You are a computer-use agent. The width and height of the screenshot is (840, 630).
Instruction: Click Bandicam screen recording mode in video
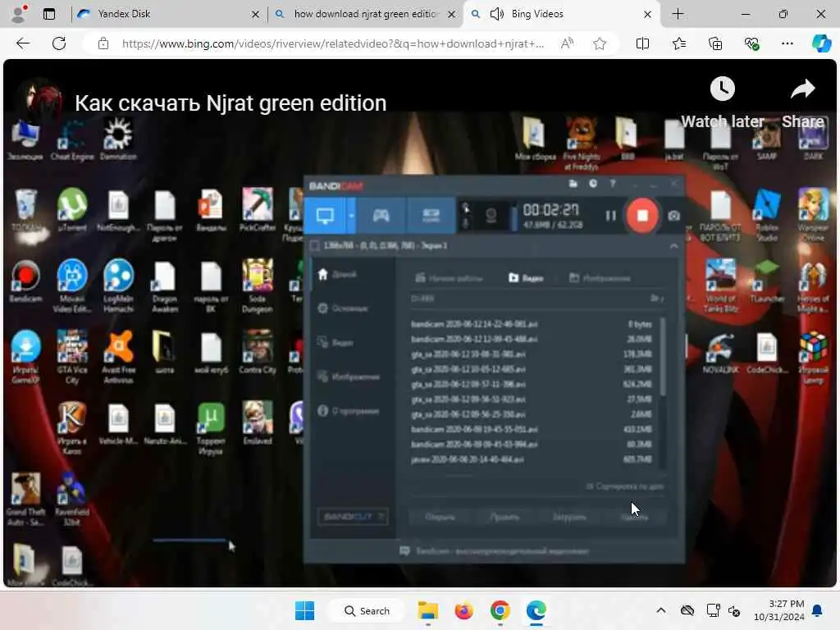click(x=325, y=216)
